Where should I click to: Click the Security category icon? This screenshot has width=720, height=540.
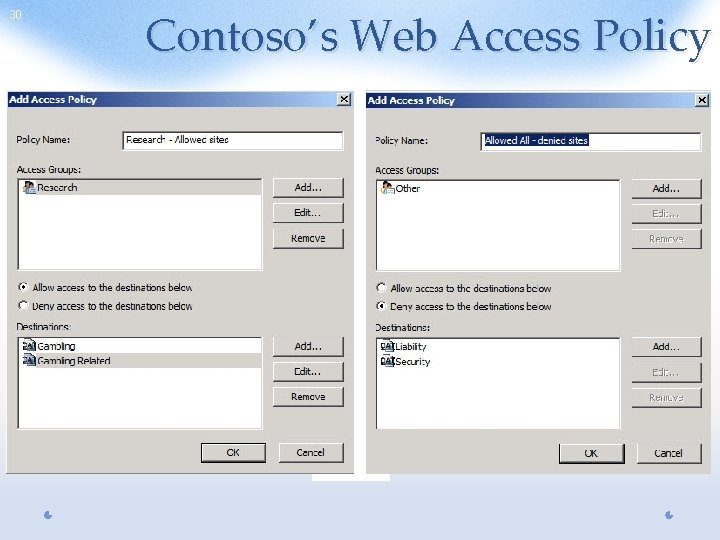click(x=387, y=361)
